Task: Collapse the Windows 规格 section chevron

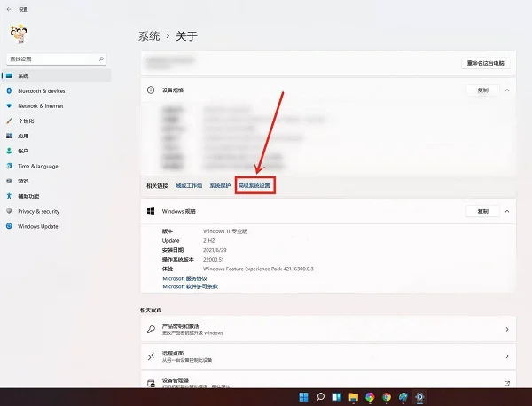Action: 507,211
